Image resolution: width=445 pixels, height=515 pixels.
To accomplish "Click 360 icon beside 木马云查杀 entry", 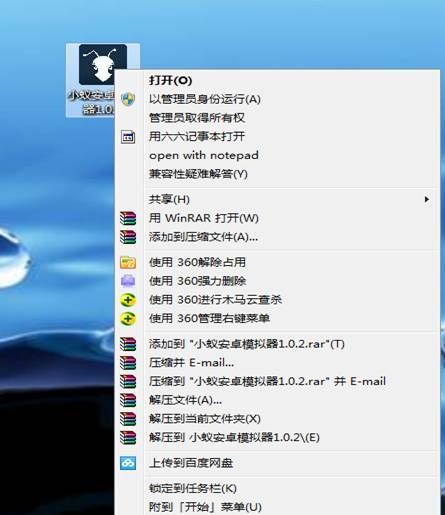I will [x=128, y=300].
